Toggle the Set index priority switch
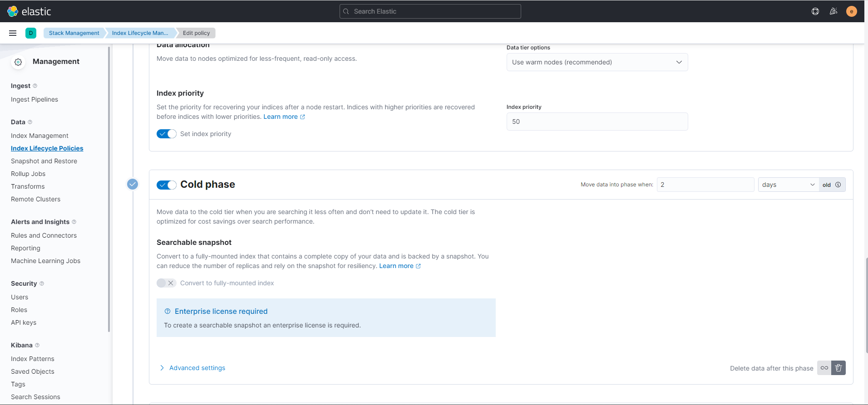The height and width of the screenshot is (405, 868). (167, 134)
